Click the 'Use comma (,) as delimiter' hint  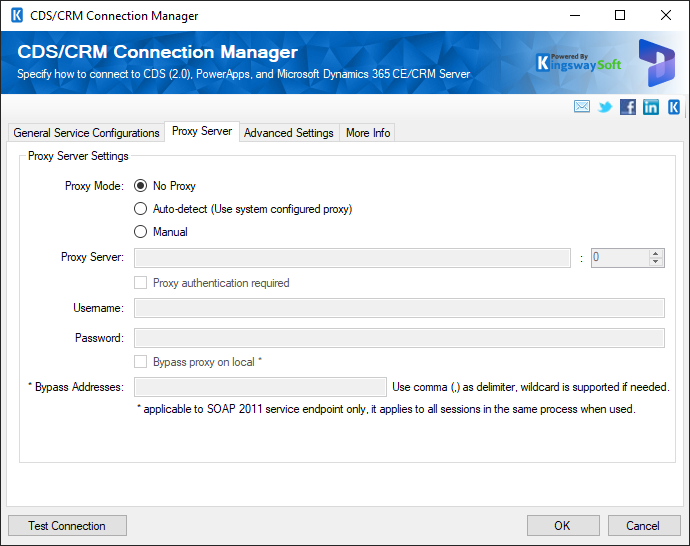[x=530, y=387]
